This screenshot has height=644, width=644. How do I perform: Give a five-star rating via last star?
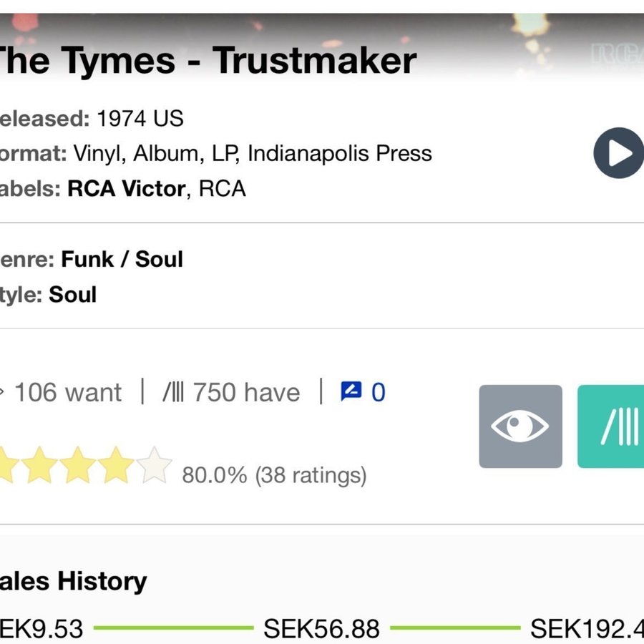154,465
